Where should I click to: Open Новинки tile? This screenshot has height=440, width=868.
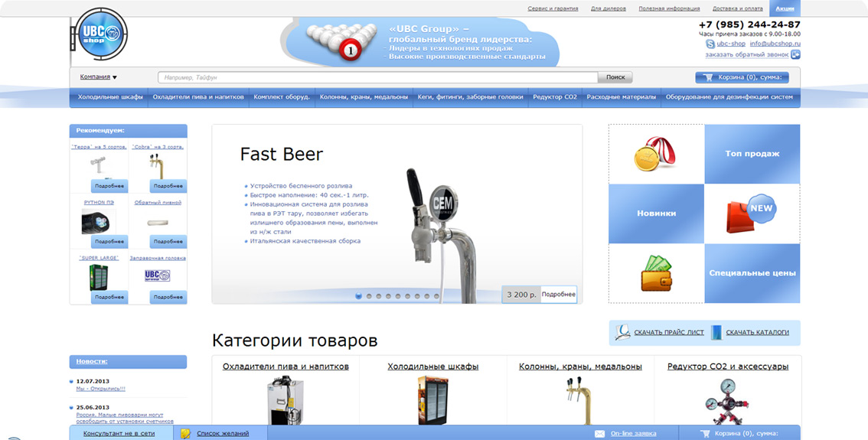pyautogui.click(x=657, y=213)
